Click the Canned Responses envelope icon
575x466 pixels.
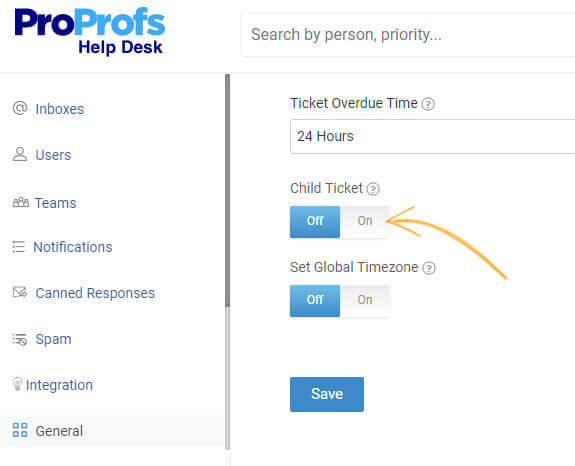point(20,292)
